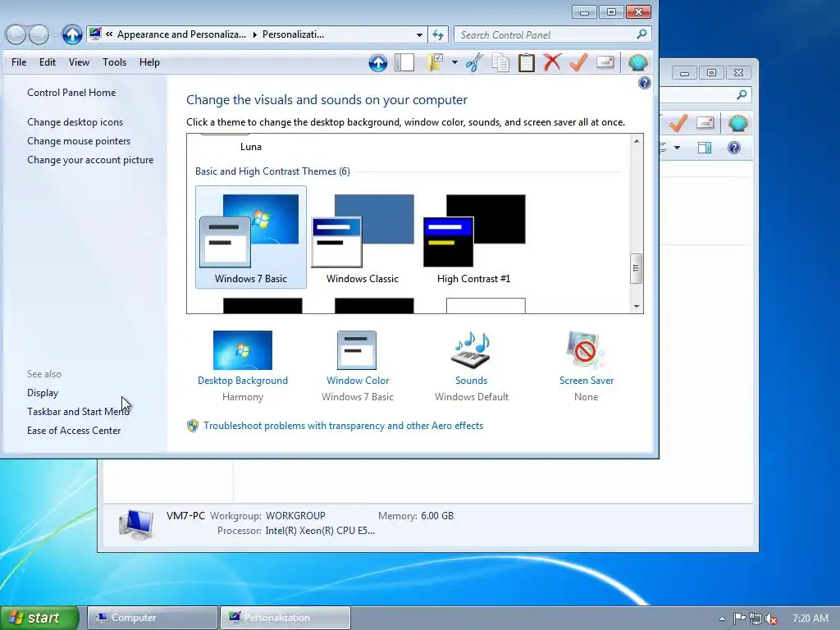Open Change your account picture link
The height and width of the screenshot is (630, 840).
tap(90, 160)
